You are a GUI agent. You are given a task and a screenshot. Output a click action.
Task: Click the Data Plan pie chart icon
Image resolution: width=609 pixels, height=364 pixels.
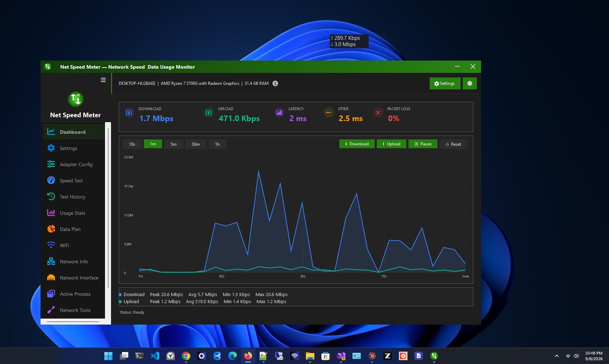pyautogui.click(x=51, y=229)
